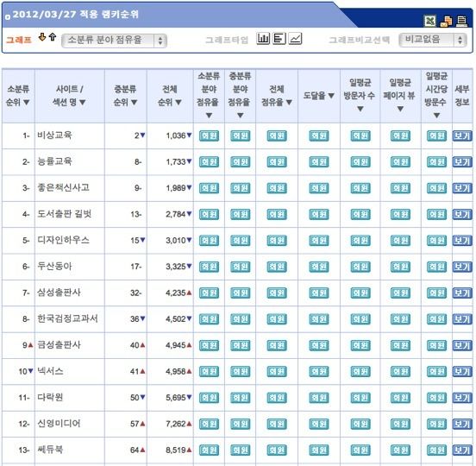Sort by 중분류 순위 column
Viewport: 476px width, 466px height.
[125, 96]
